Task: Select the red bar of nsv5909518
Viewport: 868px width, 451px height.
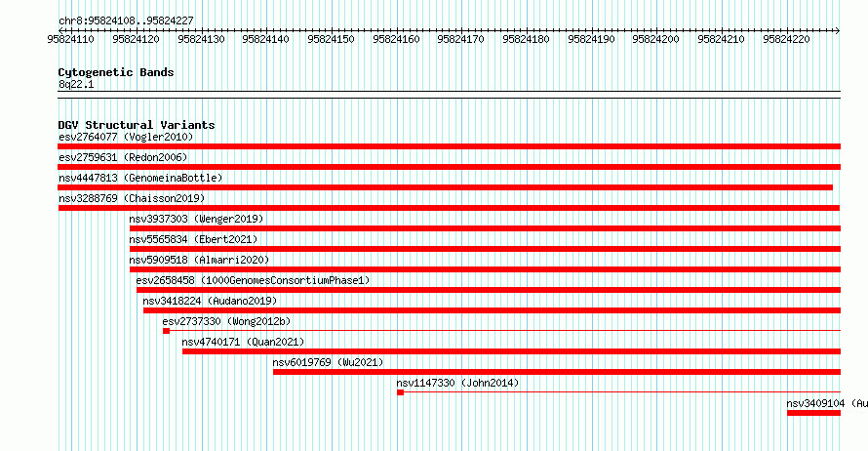Action: tap(485, 269)
